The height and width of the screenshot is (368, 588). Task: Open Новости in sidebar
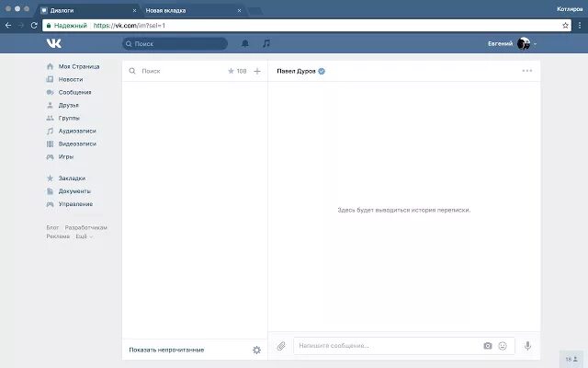coord(71,79)
